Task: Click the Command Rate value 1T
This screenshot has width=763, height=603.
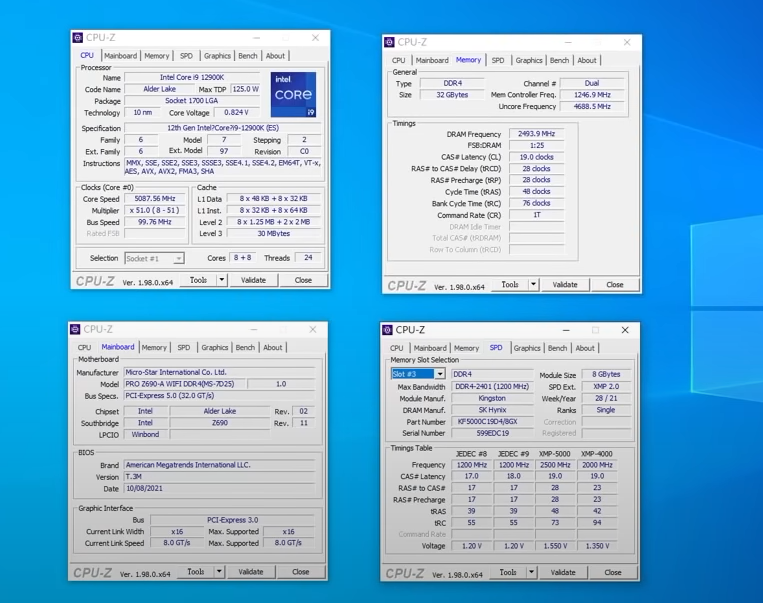Action: pos(536,215)
